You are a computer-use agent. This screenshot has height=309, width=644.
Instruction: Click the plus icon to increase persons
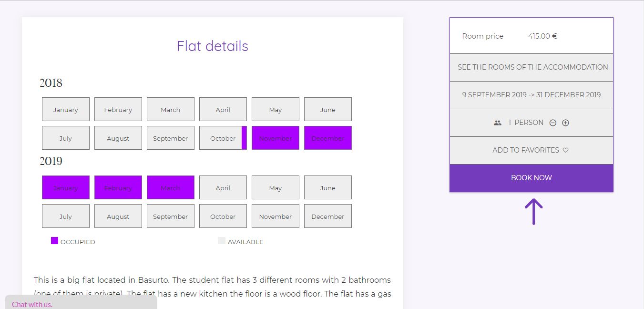click(x=565, y=123)
